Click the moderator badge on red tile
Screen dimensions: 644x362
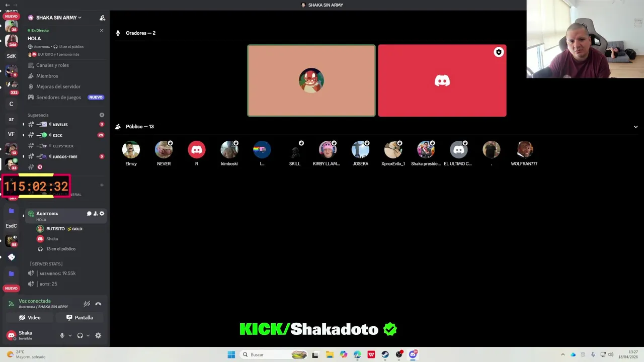click(x=499, y=52)
